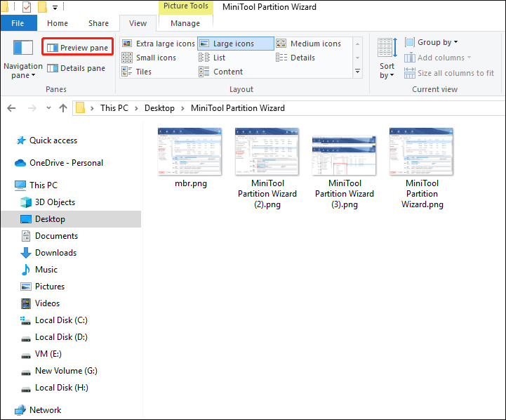Expand the layout gallery more arrow

(x=357, y=72)
